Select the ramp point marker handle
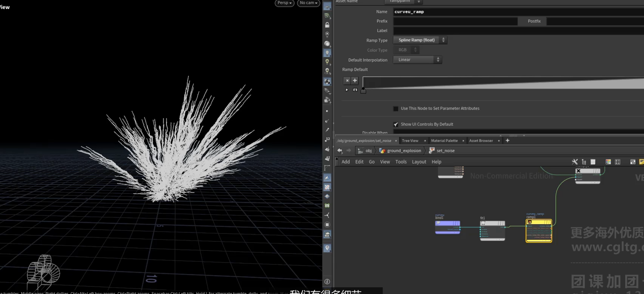Image resolution: width=644 pixels, height=294 pixels. tap(363, 91)
